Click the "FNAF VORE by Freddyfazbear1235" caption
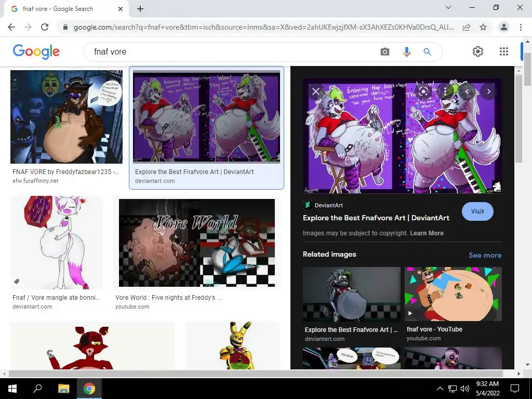 [66, 171]
